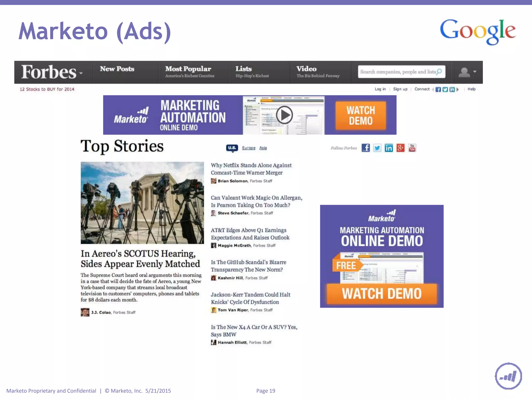
Task: Click the small Facebook connect icon
Action: (438, 90)
